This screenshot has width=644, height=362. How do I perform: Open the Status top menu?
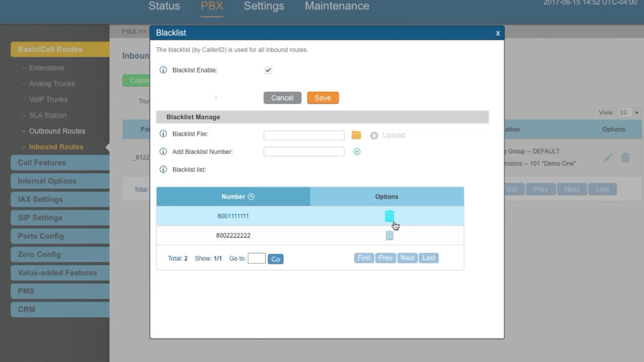[x=164, y=6]
